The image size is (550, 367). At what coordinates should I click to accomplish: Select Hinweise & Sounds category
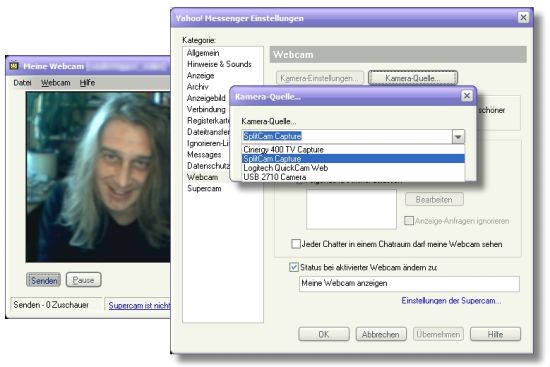click(x=219, y=64)
